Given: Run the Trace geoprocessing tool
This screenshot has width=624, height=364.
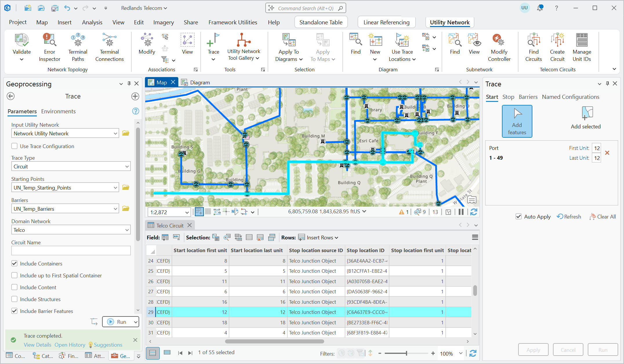Looking at the screenshot, I should [117, 322].
